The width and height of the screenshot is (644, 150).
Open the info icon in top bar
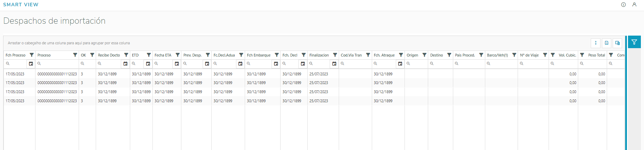click(x=623, y=5)
